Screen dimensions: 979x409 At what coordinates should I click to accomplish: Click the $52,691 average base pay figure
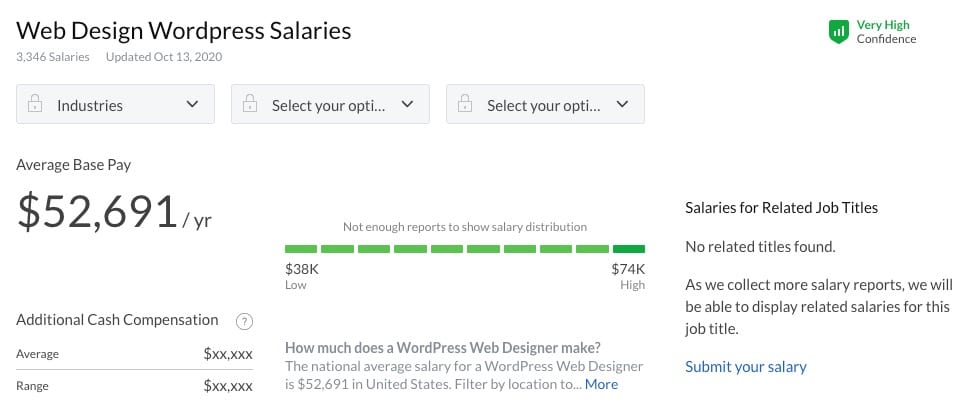point(97,211)
